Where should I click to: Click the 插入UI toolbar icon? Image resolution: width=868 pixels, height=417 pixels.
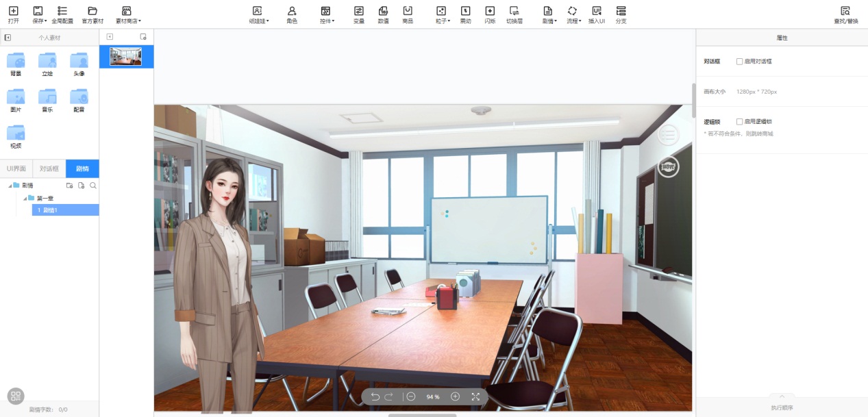[x=596, y=14]
